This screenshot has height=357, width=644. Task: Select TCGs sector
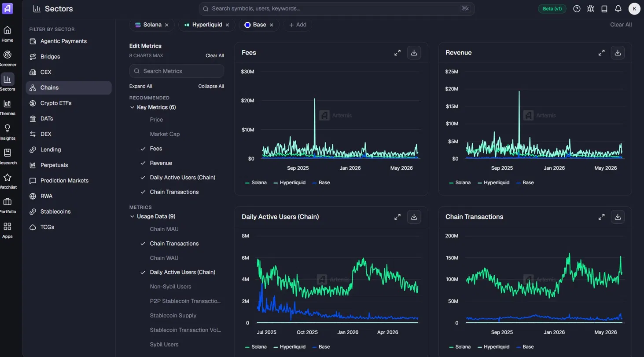69,227
